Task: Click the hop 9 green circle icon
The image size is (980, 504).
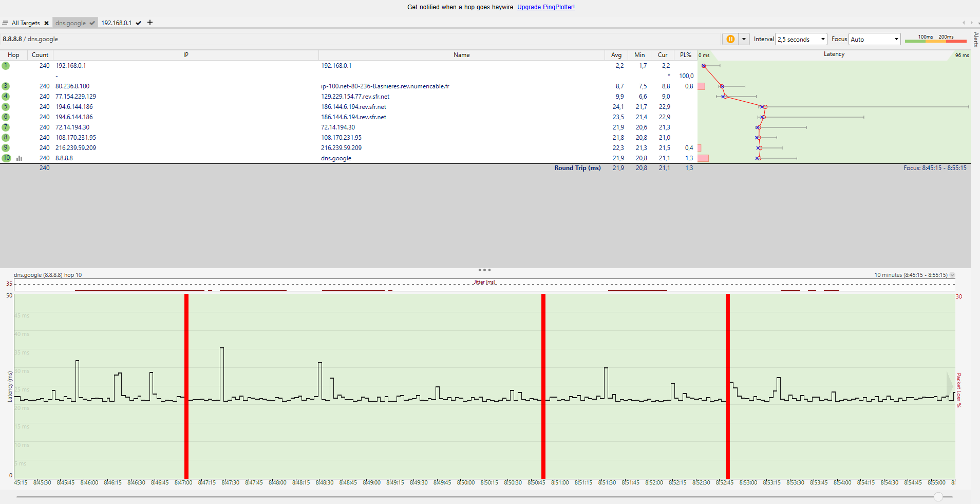Action: pyautogui.click(x=6, y=148)
